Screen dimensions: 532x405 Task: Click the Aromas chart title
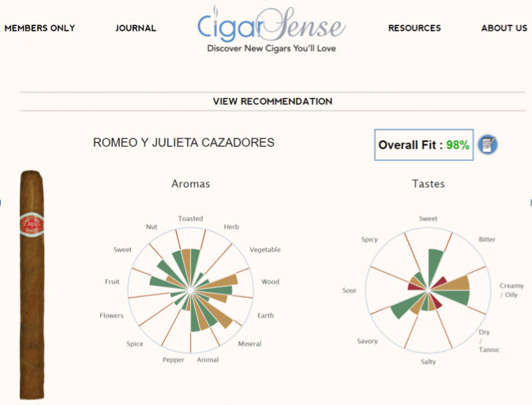pyautogui.click(x=191, y=184)
